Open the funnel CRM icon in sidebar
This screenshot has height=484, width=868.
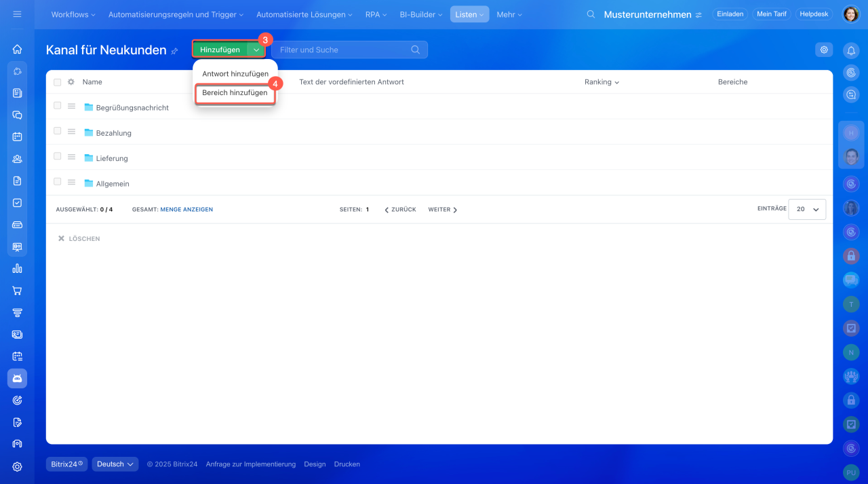pos(17,312)
